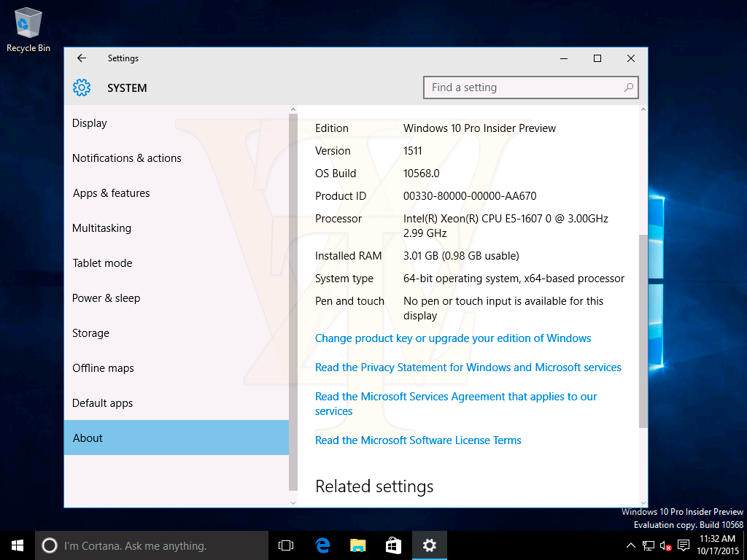Select Display in the Settings sidebar

(89, 123)
